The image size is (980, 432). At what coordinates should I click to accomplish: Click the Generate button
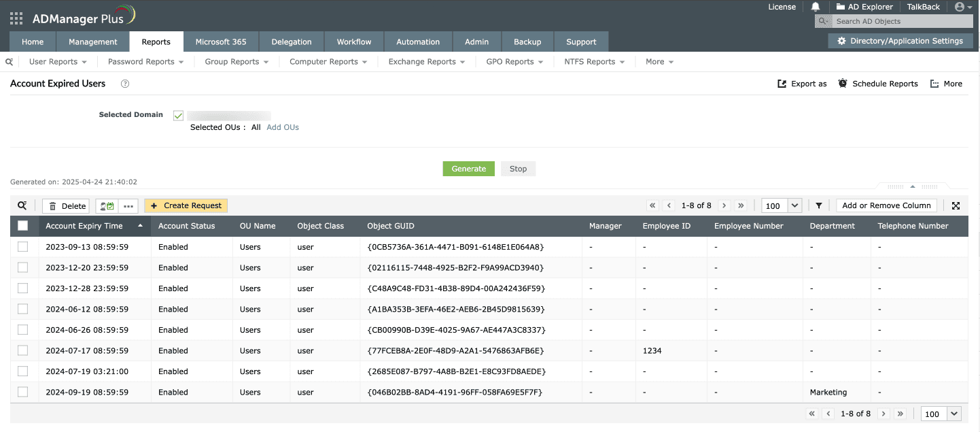(468, 168)
